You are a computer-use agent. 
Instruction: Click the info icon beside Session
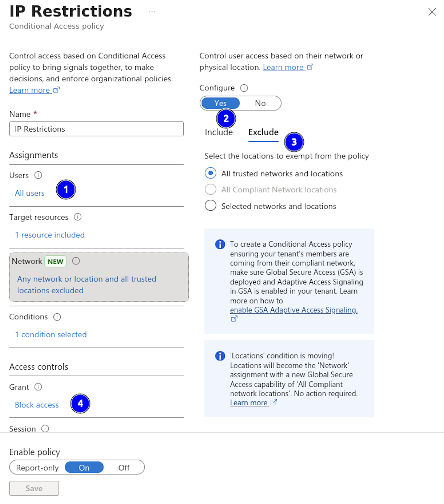45,429
